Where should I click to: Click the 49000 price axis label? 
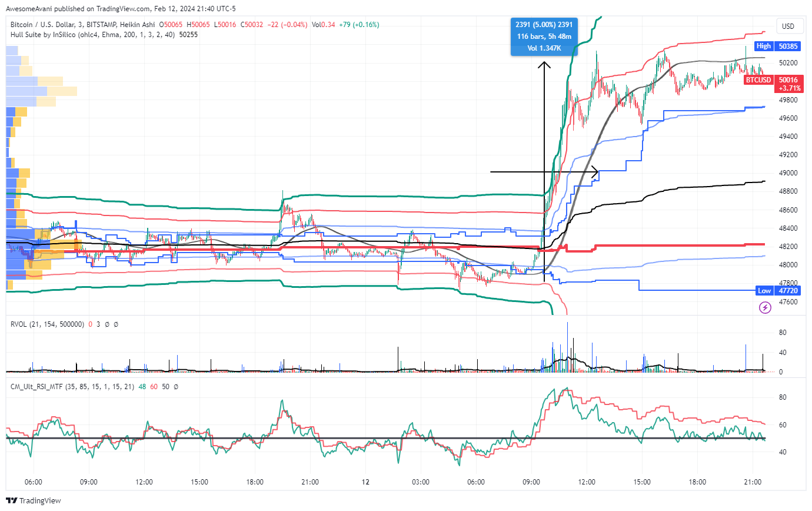click(x=787, y=173)
